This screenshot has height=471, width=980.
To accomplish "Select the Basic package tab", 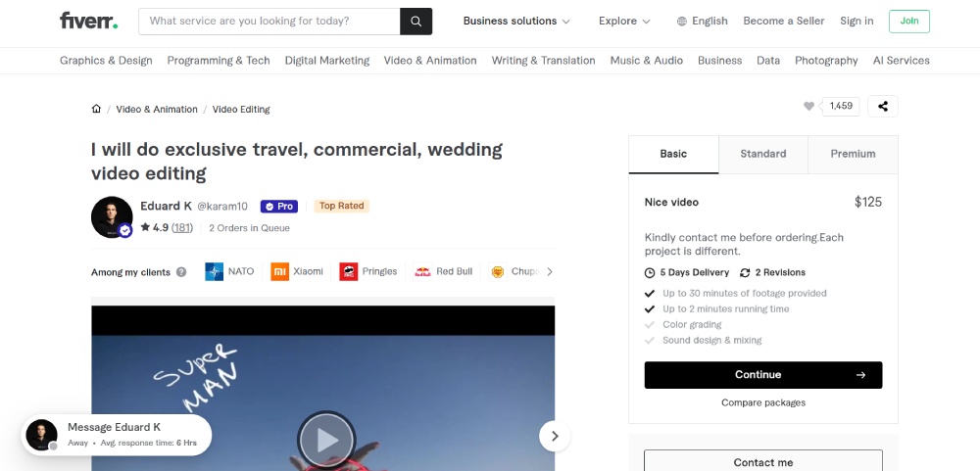I will [x=674, y=155].
